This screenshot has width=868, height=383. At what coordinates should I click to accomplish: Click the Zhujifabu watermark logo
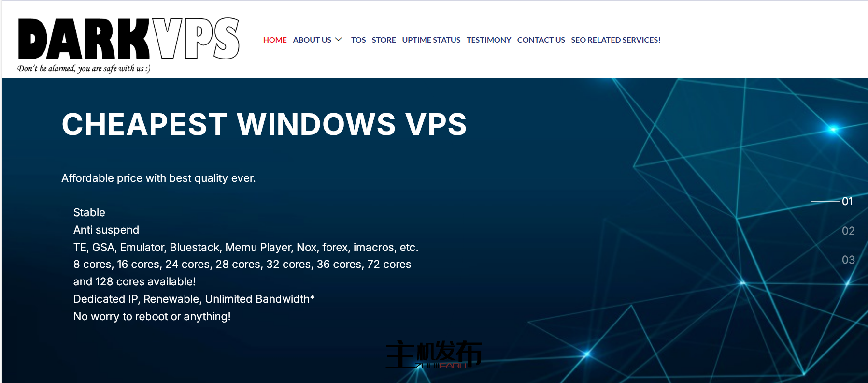pyautogui.click(x=433, y=355)
